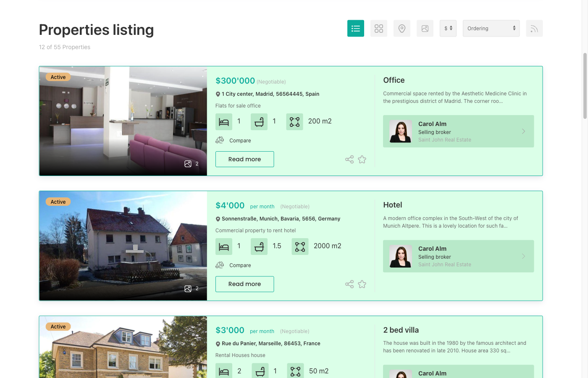Click Carol Alm's profile photo
This screenshot has width=588, height=378.
click(400, 131)
